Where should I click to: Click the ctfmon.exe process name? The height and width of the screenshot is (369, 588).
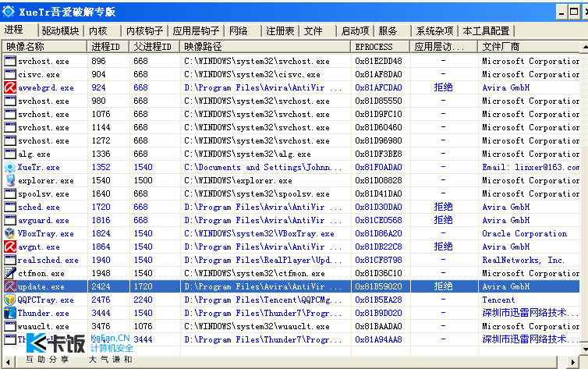click(41, 273)
